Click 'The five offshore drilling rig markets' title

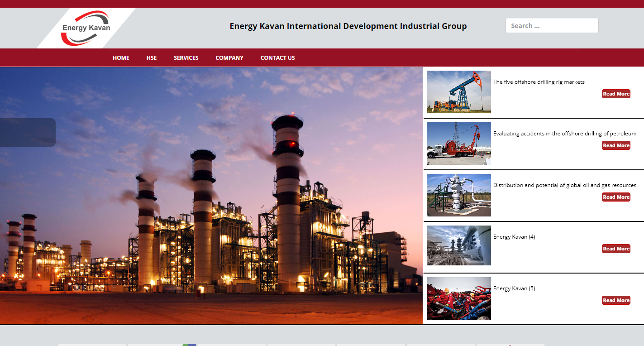[539, 82]
